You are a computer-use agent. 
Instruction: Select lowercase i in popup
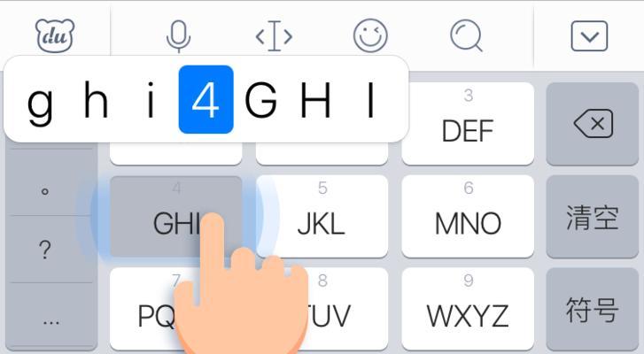151,100
